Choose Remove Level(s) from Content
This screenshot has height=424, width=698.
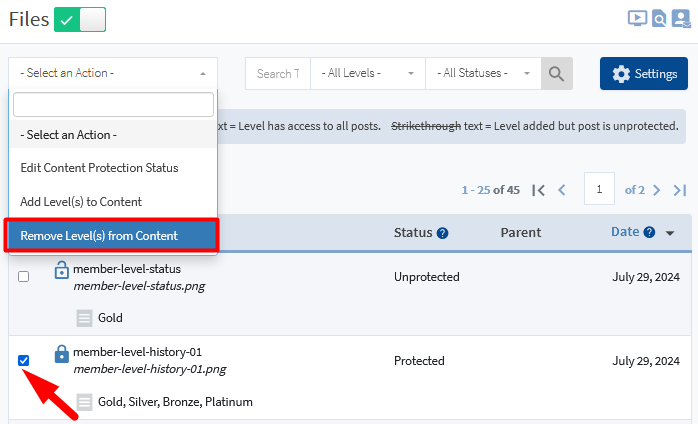(x=112, y=236)
